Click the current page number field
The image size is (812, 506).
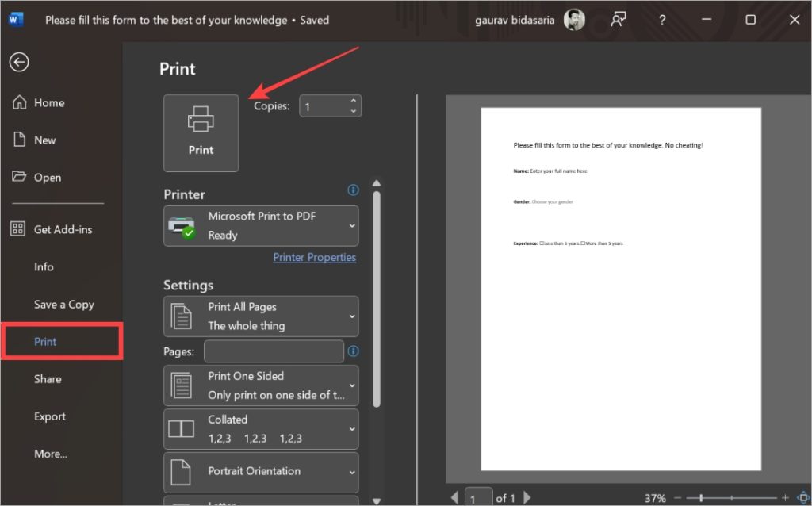tap(478, 497)
